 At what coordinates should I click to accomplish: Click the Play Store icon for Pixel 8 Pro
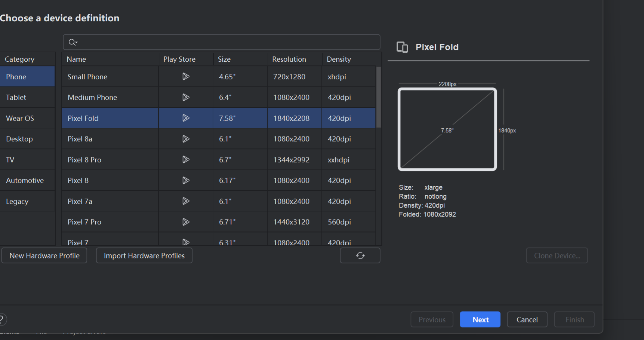(x=186, y=160)
